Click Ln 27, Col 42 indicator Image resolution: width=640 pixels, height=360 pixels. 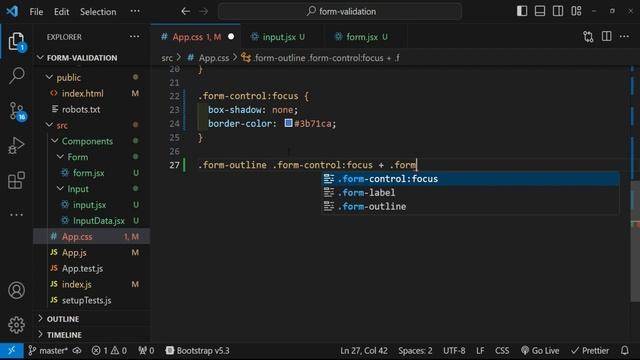tap(364, 351)
